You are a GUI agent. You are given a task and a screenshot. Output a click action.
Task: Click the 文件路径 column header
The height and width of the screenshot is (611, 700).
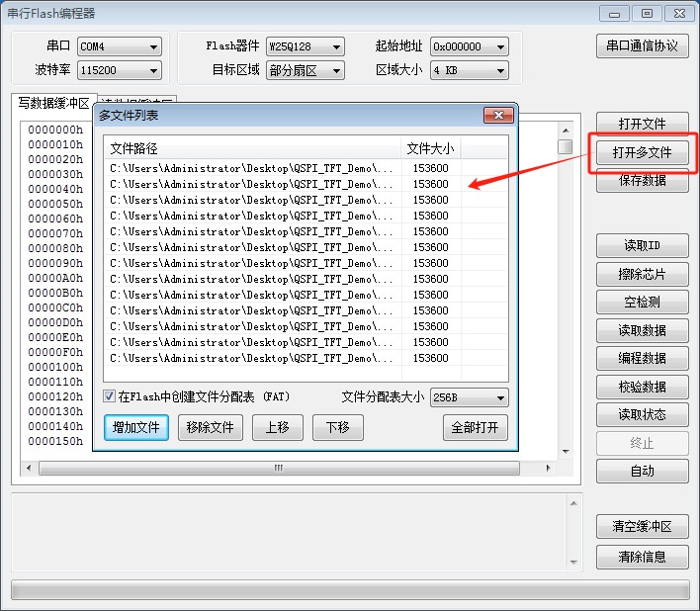253,148
